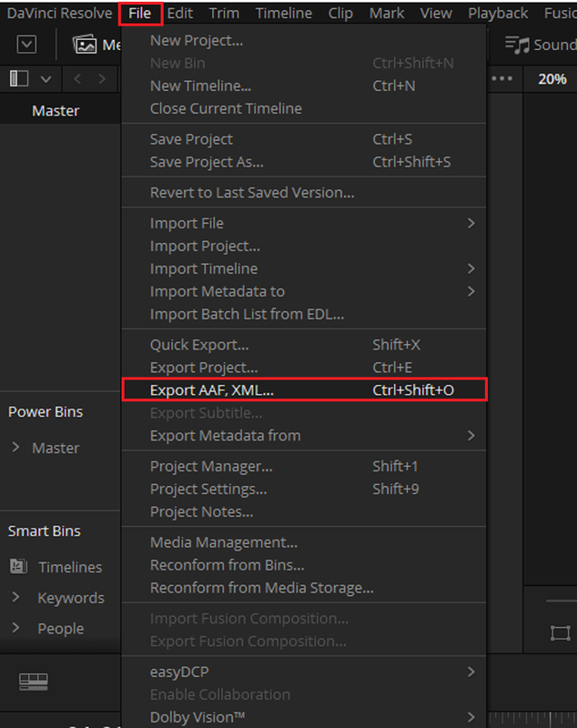Choose New Project... from File menu

304,40
